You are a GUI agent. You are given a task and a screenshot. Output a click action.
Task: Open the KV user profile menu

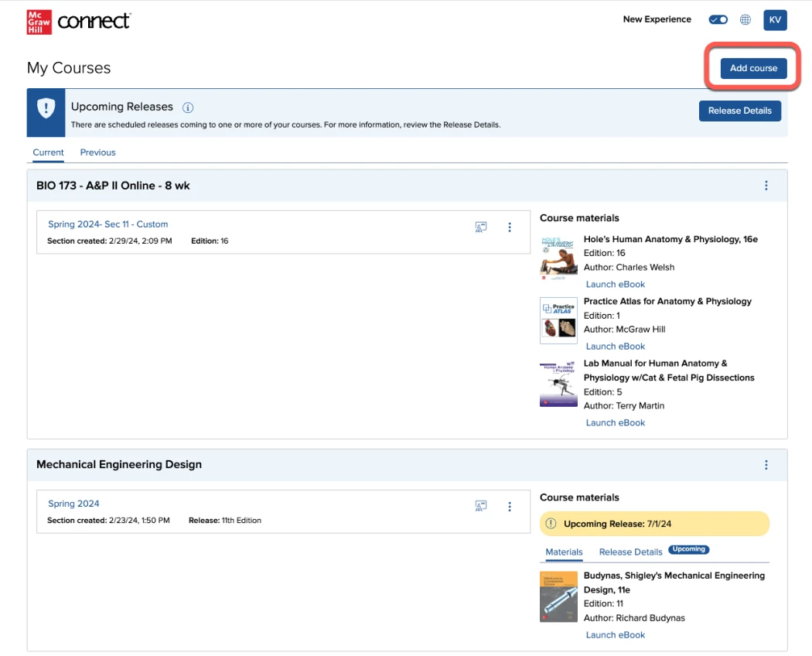coord(775,19)
